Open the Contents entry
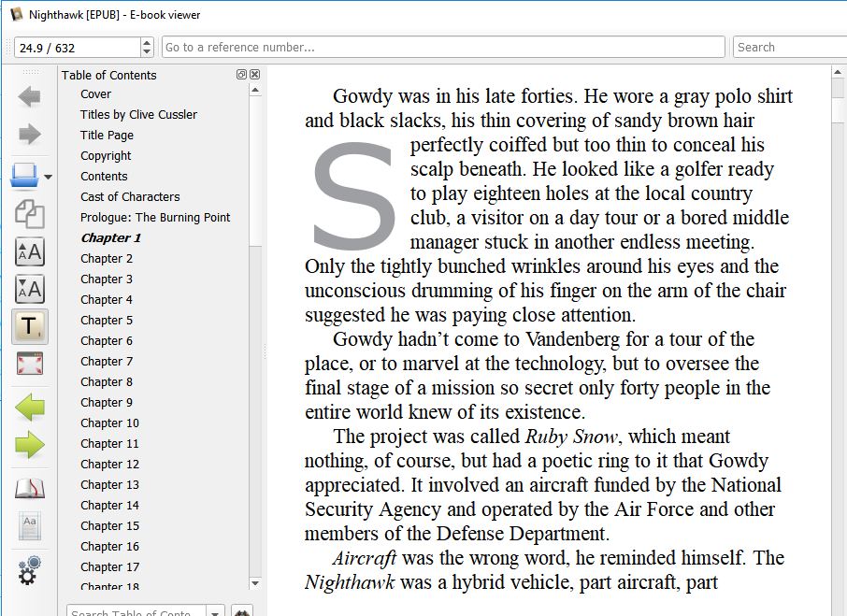The height and width of the screenshot is (616, 847). pos(104,176)
